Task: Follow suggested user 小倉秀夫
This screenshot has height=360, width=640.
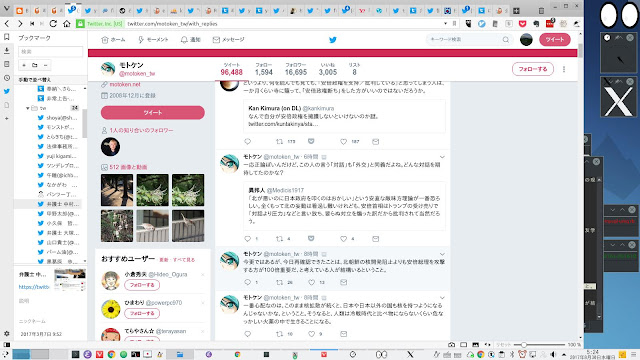Action: coord(142,285)
